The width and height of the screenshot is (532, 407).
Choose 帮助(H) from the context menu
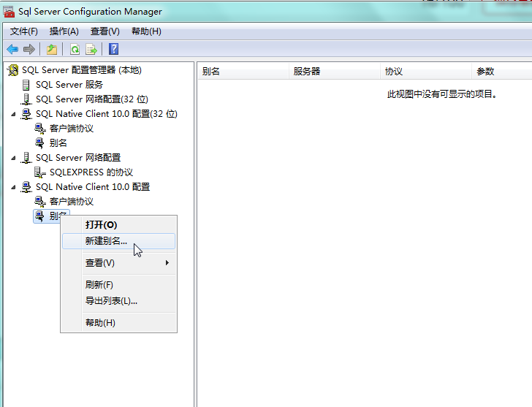pos(118,322)
